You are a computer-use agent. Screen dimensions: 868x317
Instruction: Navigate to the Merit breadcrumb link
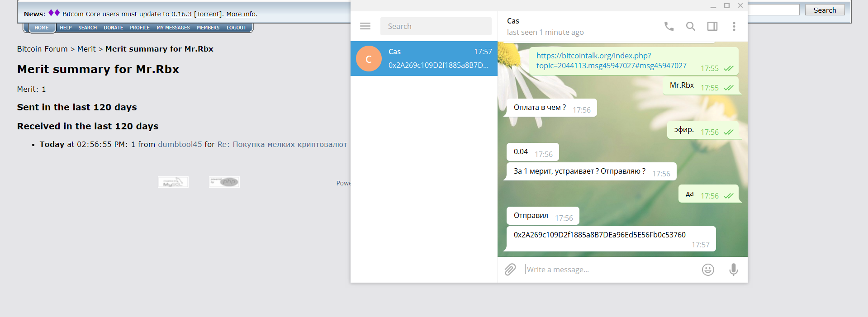[x=86, y=49]
